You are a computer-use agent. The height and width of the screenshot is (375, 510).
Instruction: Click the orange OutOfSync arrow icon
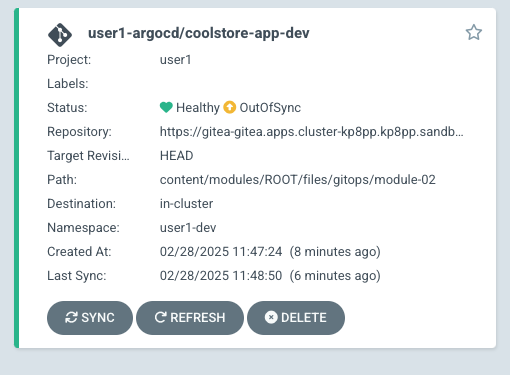click(230, 107)
